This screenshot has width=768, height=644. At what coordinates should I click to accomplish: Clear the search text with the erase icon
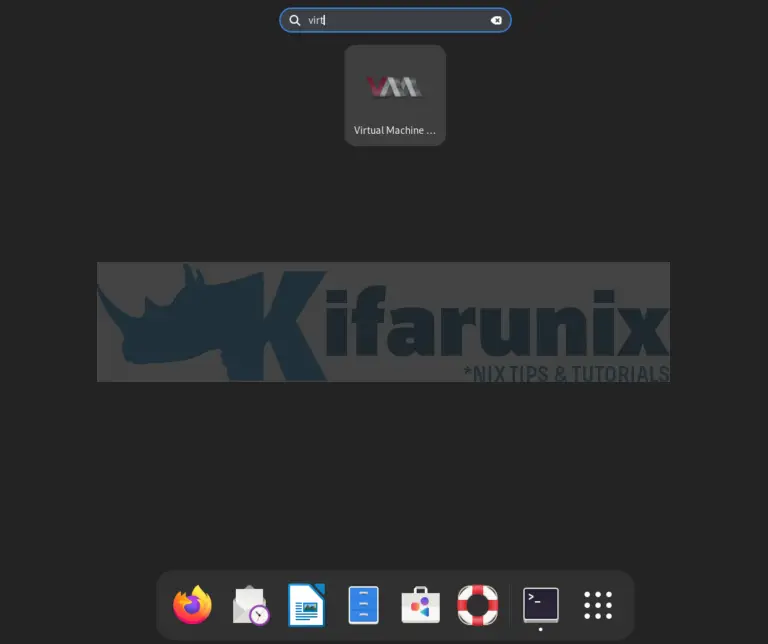(495, 20)
